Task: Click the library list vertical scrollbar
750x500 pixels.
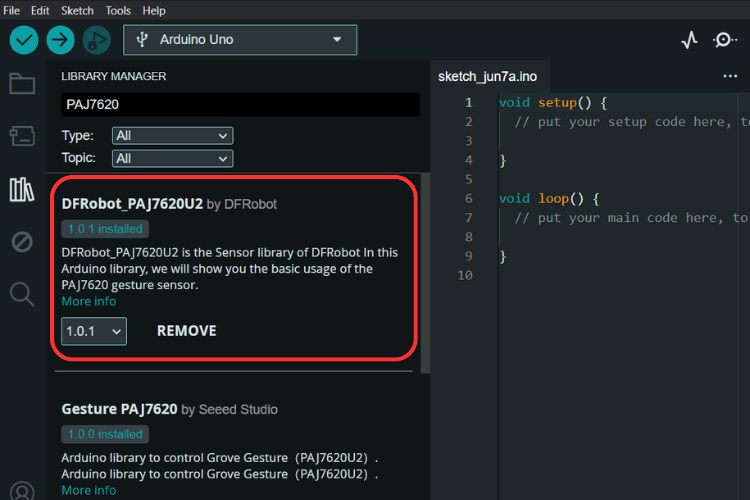Action: pos(425,273)
